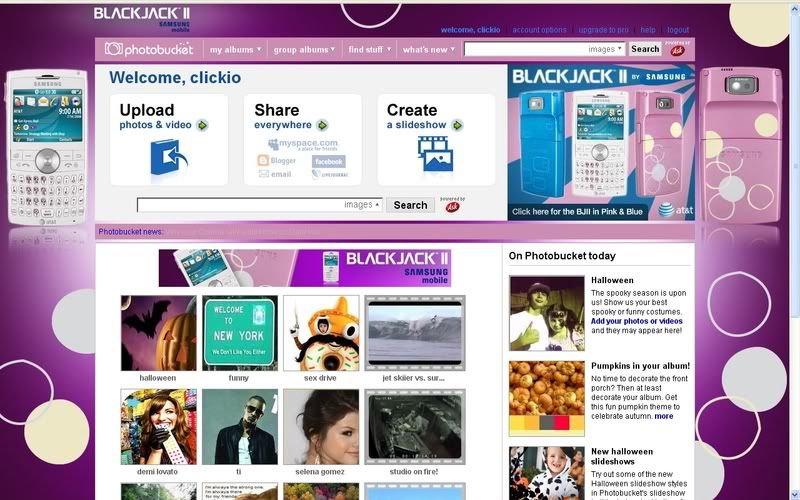This screenshot has width=800, height=500.
Task: Click the at&t logo in the banner ad
Action: 676,210
